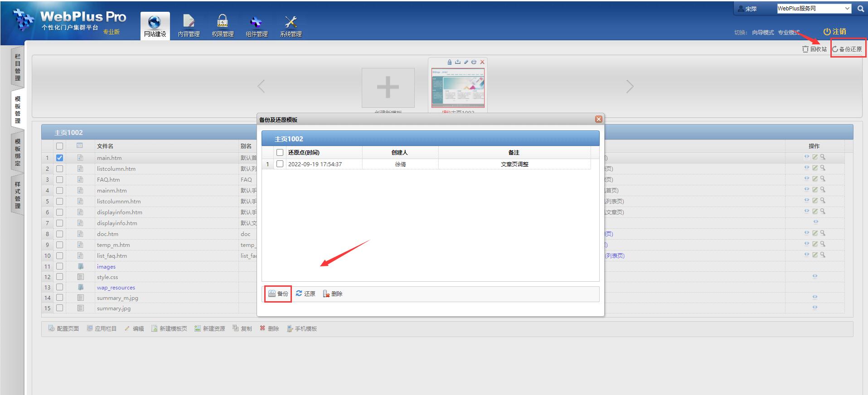Switch to the 样式管理 side tab
868x395 pixels.
tap(18, 195)
